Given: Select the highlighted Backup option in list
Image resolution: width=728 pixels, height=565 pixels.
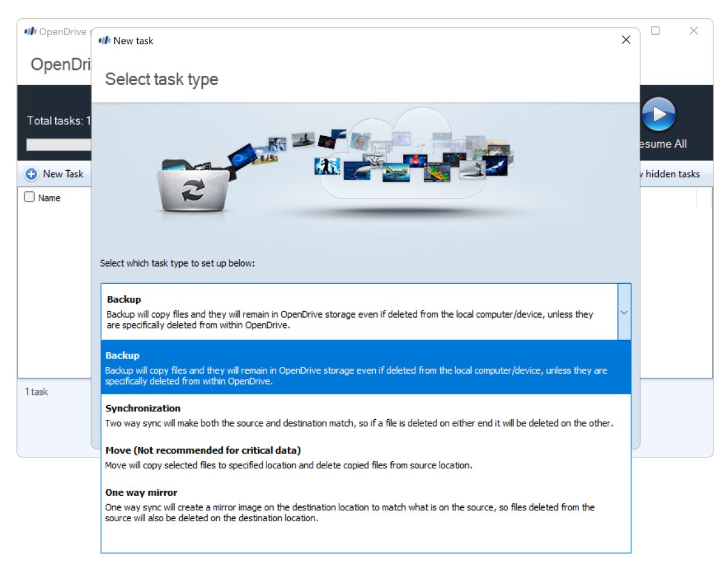Looking at the screenshot, I should (x=365, y=368).
